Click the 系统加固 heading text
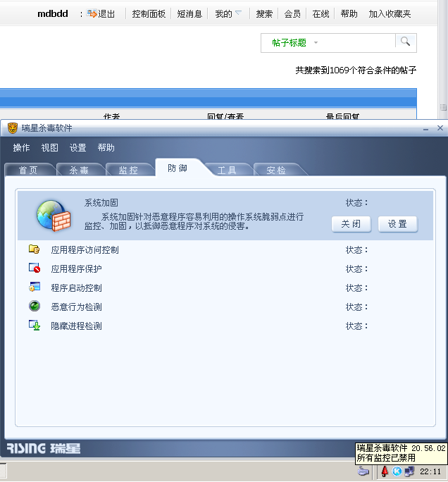 pos(101,202)
